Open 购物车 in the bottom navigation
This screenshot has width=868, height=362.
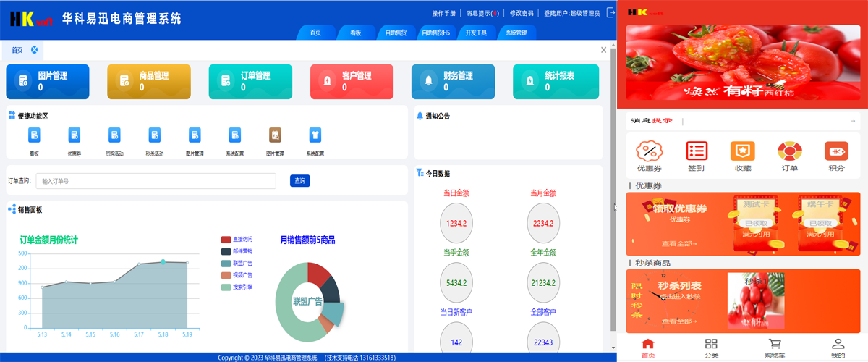774,348
